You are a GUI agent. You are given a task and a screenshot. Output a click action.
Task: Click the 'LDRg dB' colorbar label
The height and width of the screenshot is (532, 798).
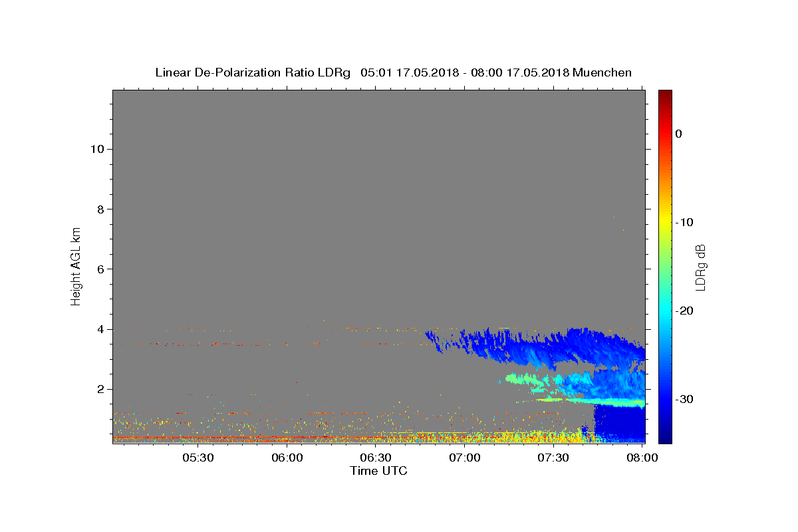[x=700, y=267]
